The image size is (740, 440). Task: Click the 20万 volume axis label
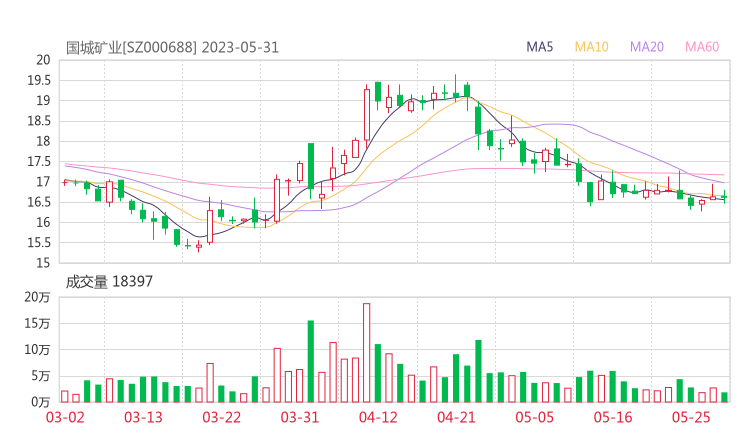pos(37,297)
